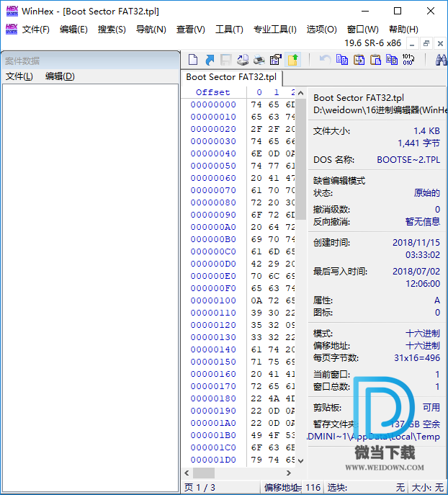The width and height of the screenshot is (448, 495).
Task: Click the 19.6 SR-6 x86 version label
Action: pyautogui.click(x=372, y=43)
